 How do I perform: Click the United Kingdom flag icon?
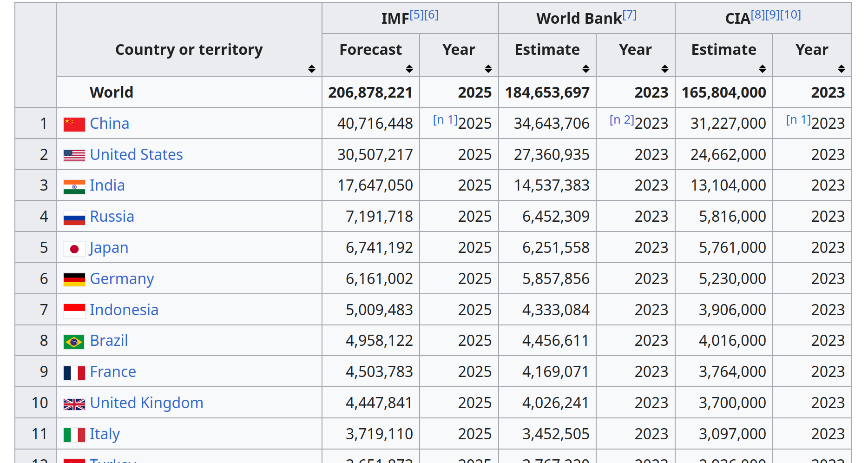[74, 404]
